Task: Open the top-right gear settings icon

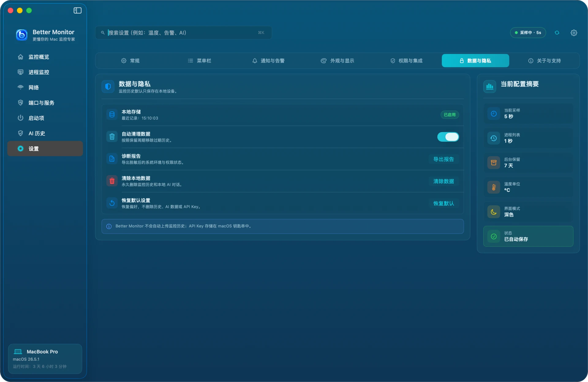Action: [x=574, y=33]
